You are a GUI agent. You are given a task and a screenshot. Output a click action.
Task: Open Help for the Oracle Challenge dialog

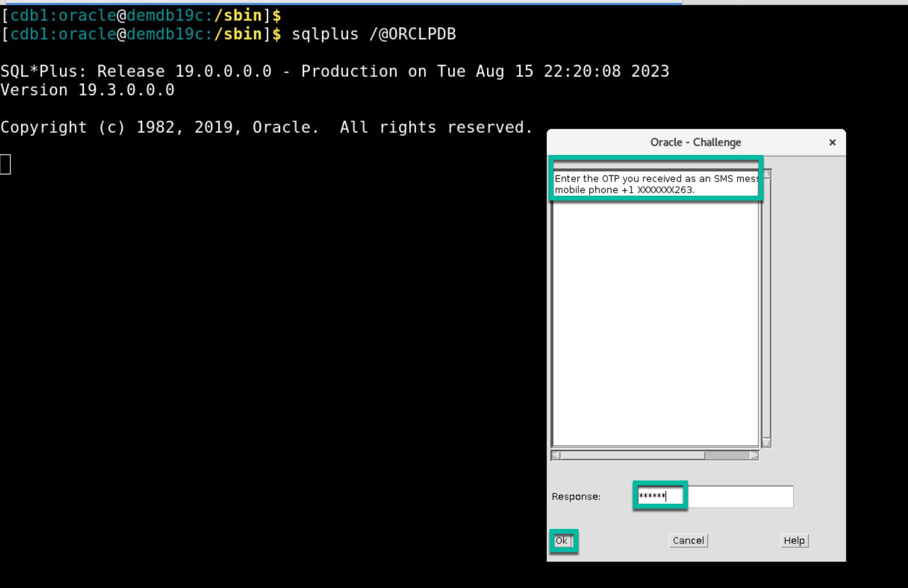[794, 541]
